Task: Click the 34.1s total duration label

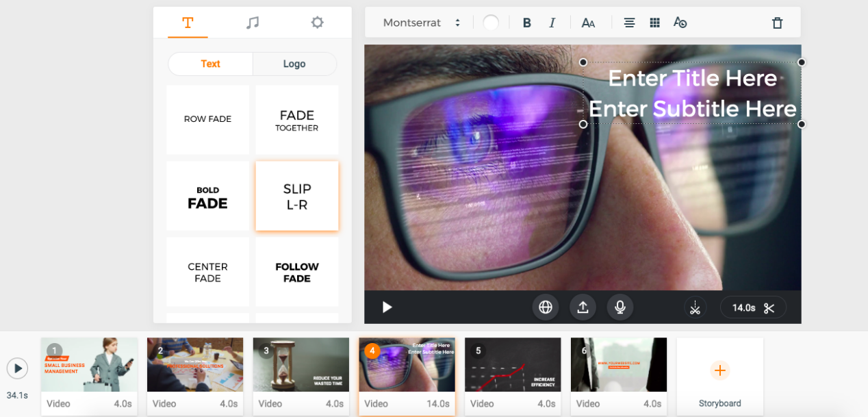Action: 17,395
